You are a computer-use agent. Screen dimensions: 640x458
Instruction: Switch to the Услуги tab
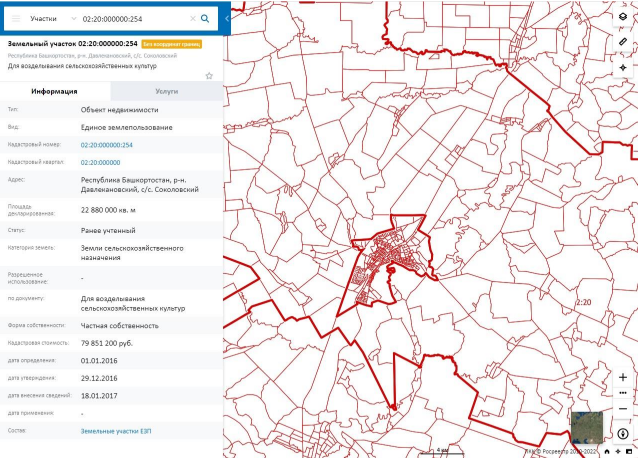click(x=166, y=91)
